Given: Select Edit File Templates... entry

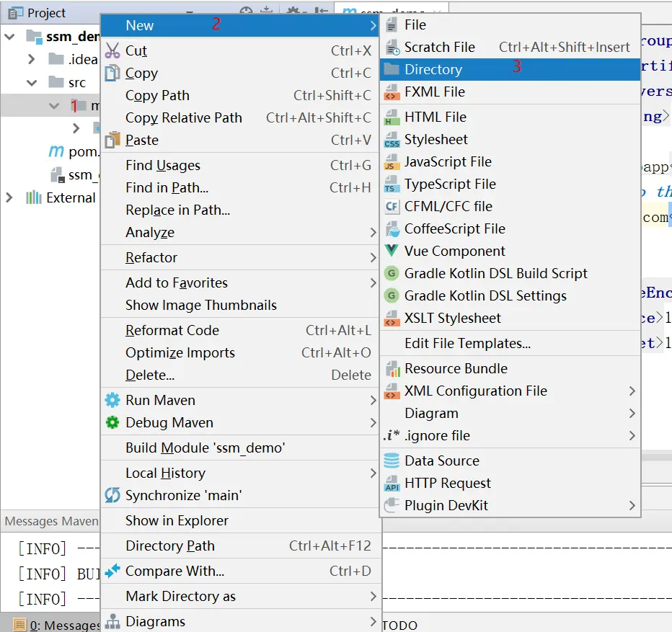Looking at the screenshot, I should pyautogui.click(x=510, y=343).
